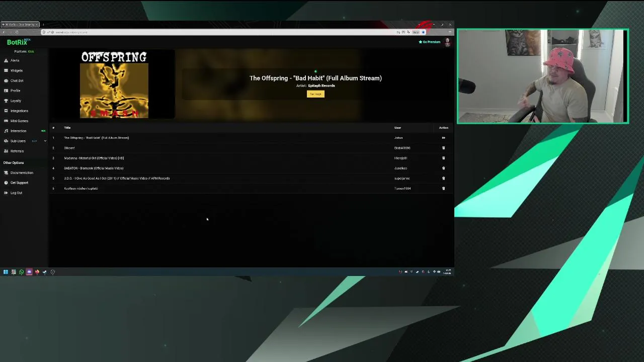Viewport: 644px width, 362px height.
Task: Click Get Support in the sidebar
Action: tap(19, 183)
